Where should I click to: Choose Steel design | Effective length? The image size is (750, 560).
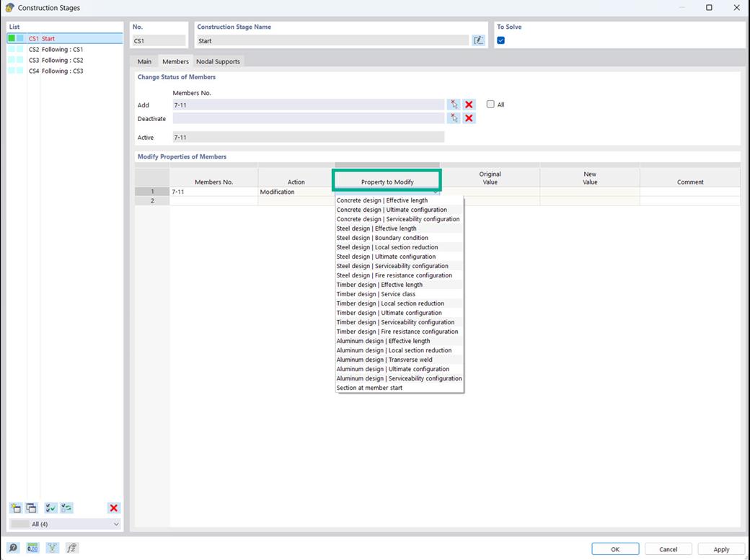tap(399, 228)
